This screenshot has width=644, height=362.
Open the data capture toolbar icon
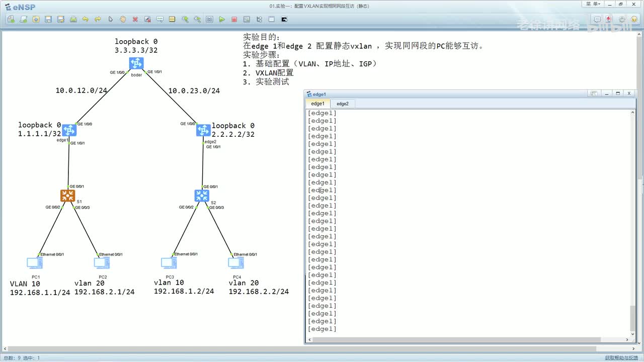tap(247, 20)
